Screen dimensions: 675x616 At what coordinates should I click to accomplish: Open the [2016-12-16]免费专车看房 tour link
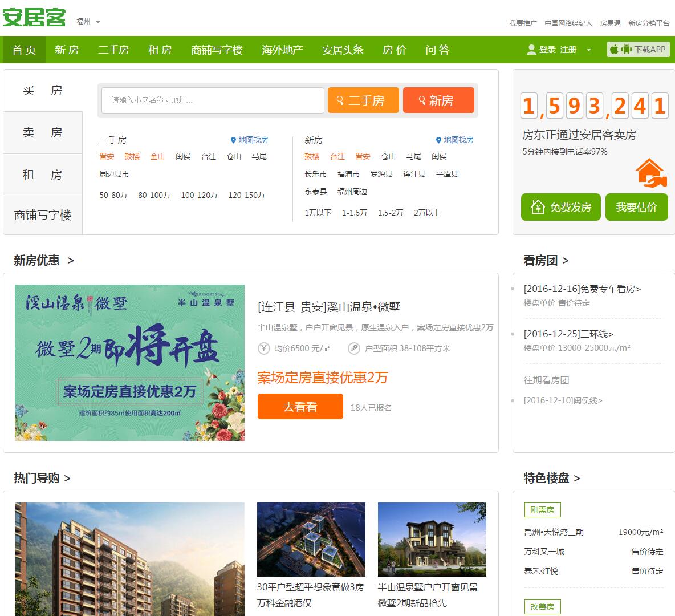click(x=582, y=289)
